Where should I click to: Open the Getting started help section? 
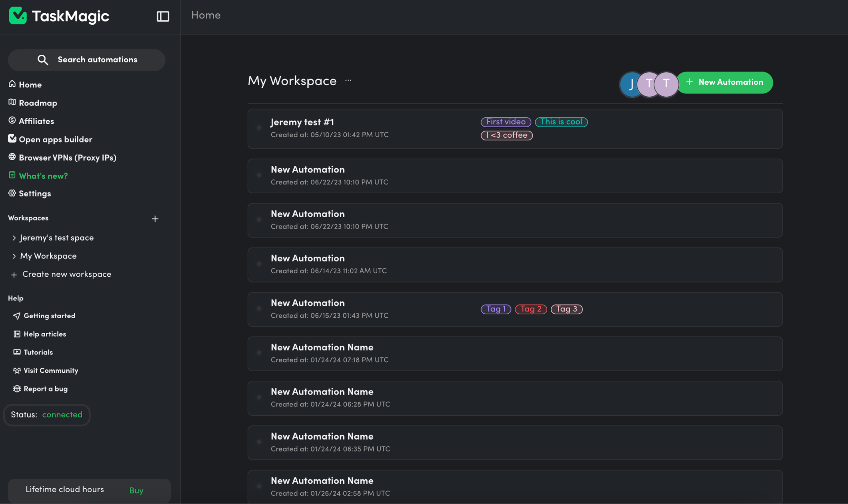[49, 316]
